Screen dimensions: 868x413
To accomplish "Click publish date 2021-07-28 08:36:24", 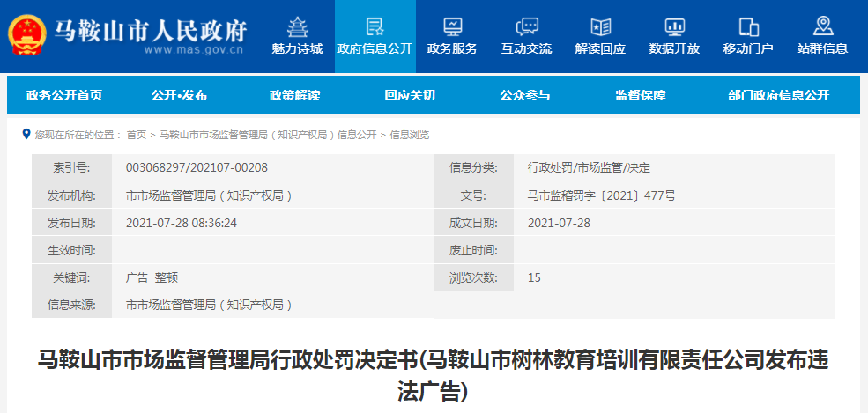I will [x=182, y=223].
